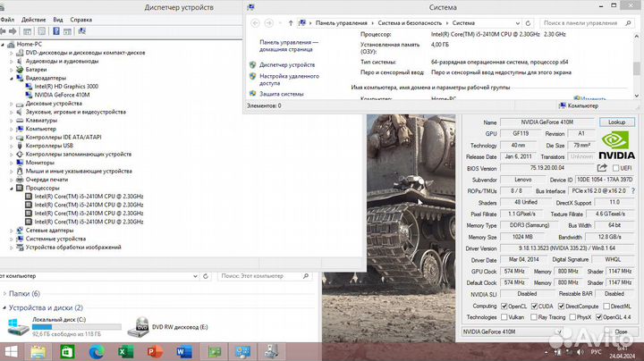Click the Properties toolbar icon in Device Manager

click(41, 31)
